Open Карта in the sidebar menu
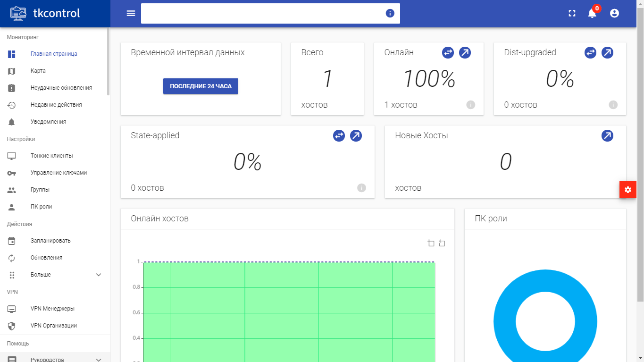The width and height of the screenshot is (644, 362). click(38, 71)
